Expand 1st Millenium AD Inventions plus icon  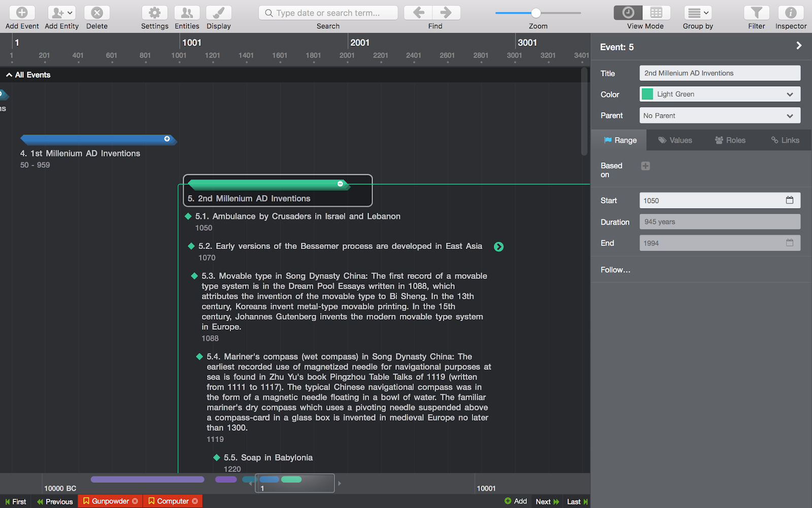(167, 139)
